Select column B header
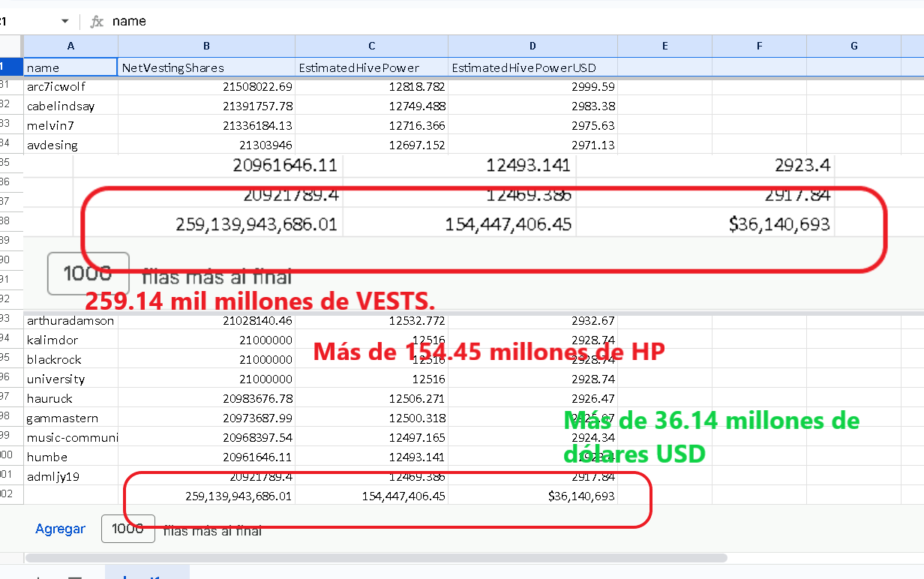Image resolution: width=924 pixels, height=579 pixels. (206, 46)
